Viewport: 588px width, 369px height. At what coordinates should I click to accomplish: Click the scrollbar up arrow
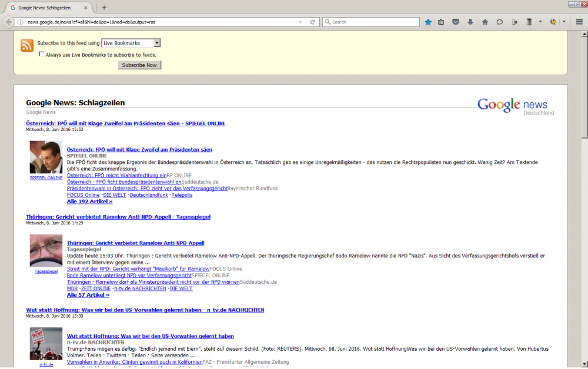click(x=584, y=34)
